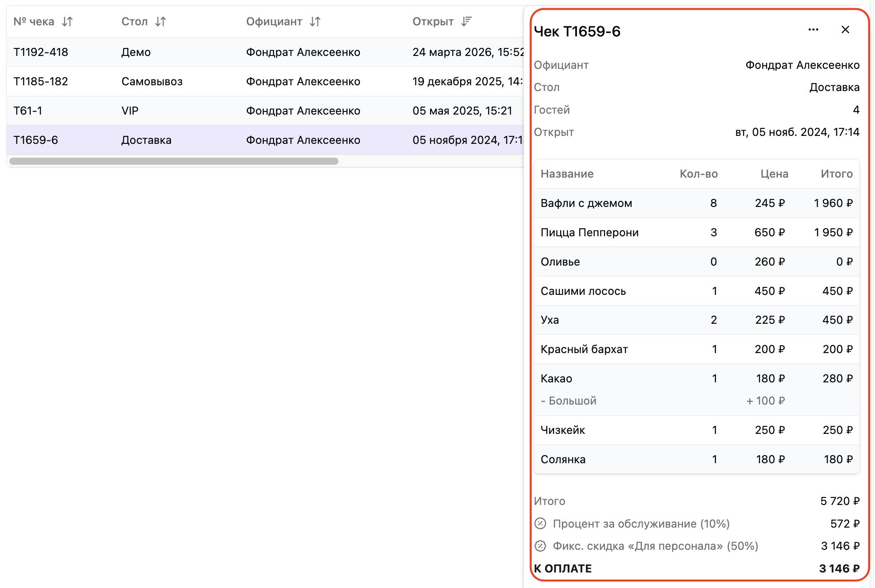Click the Фикс. скидка «Для персонала» line
Viewport: 875px width, 588px height.
(x=696, y=546)
